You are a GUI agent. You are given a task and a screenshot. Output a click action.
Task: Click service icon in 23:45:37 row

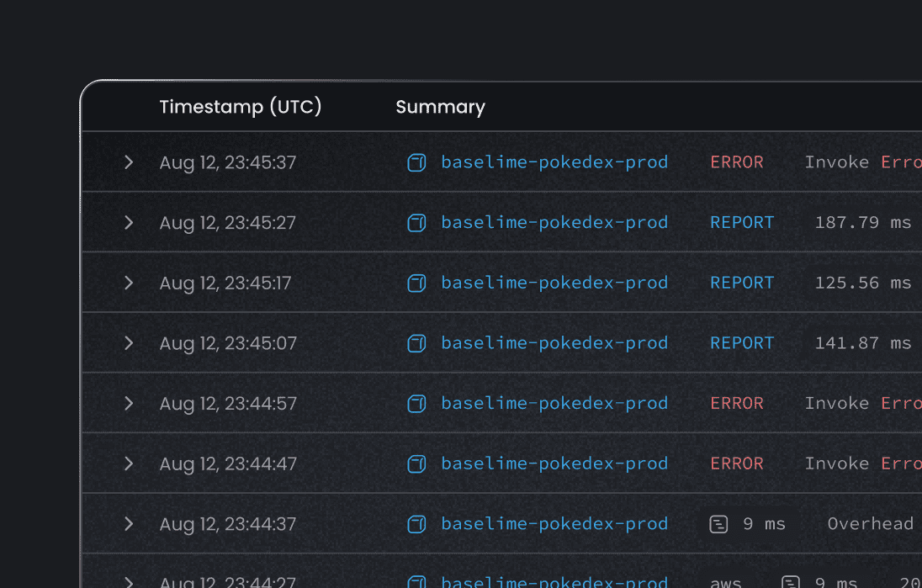pyautogui.click(x=416, y=162)
